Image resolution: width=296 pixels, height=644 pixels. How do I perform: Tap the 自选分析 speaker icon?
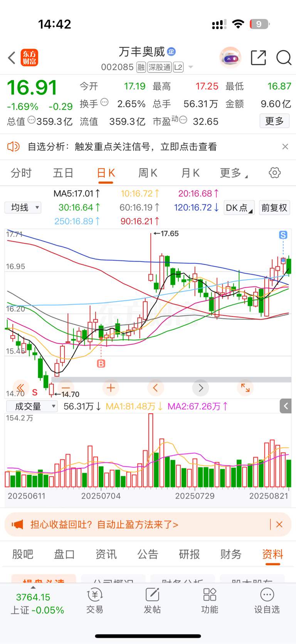point(13,147)
